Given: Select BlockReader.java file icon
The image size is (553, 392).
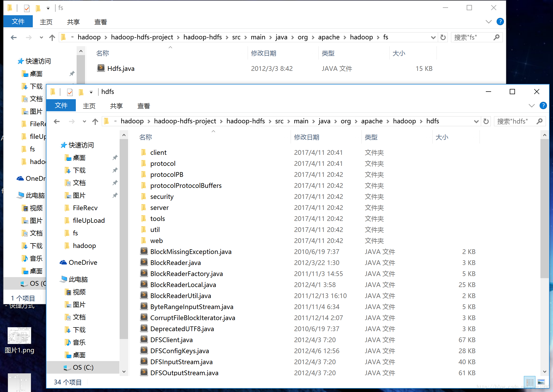Looking at the screenshot, I should pyautogui.click(x=143, y=262).
